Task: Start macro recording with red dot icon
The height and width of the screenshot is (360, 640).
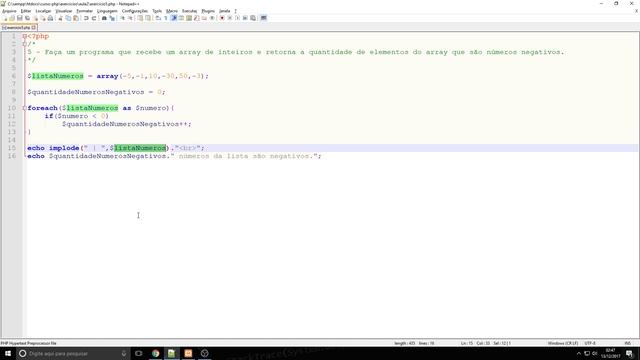Action: click(222, 18)
